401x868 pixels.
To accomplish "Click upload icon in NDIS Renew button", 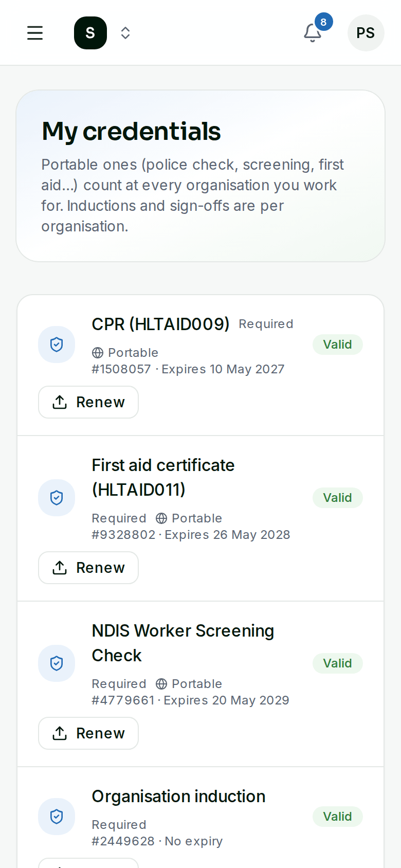I will click(x=60, y=733).
